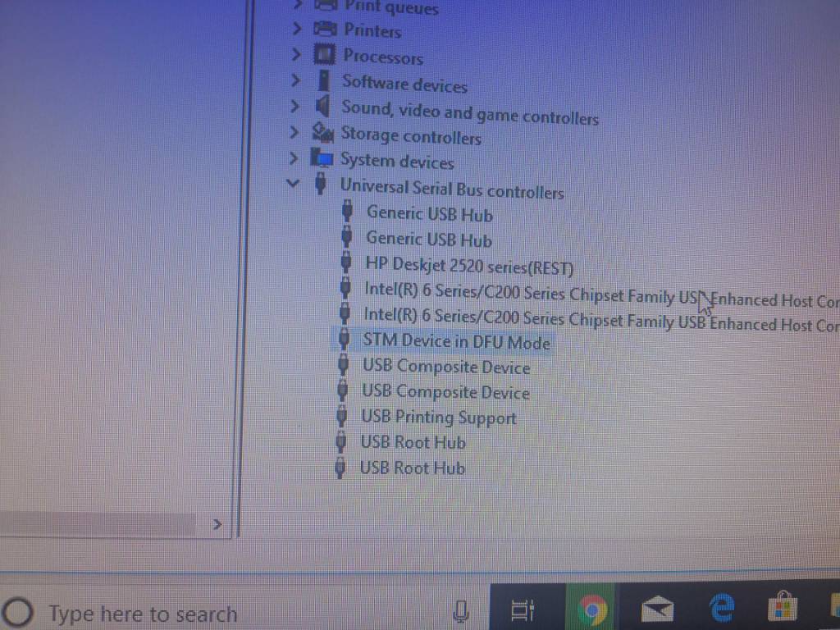Collapse Universal Serial Bus controllers

click(x=293, y=183)
